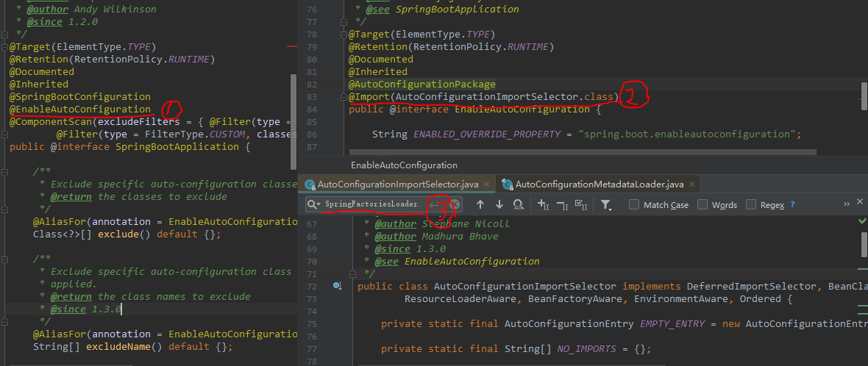Click the underlined @EnableAutoConfiguration annotation in left editor
Image resolution: width=868 pixels, height=366 pixels.
click(79, 109)
